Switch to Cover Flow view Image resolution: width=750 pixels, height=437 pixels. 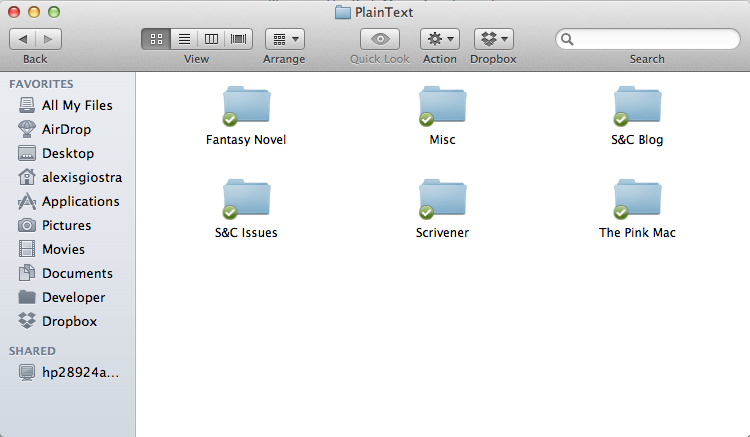click(239, 39)
